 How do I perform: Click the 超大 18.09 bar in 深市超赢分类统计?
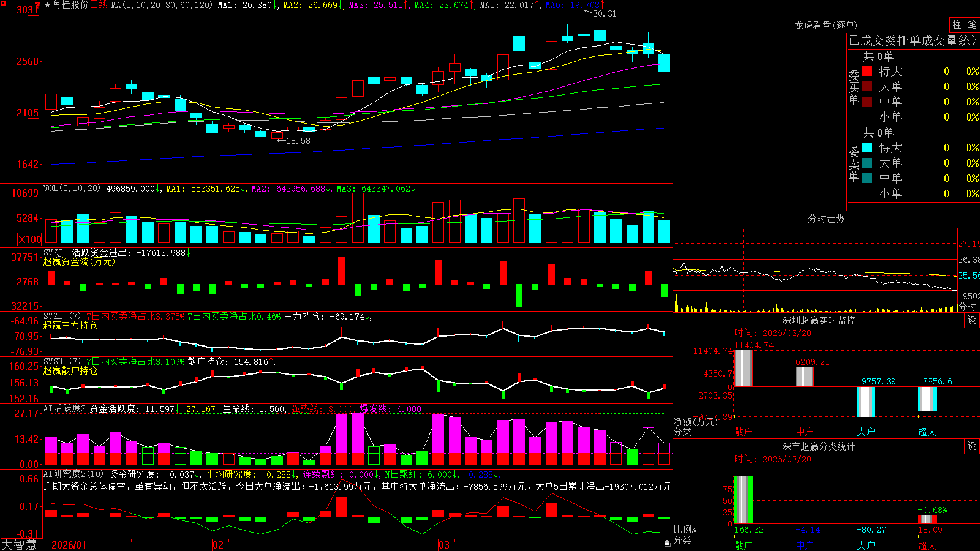coord(927,520)
